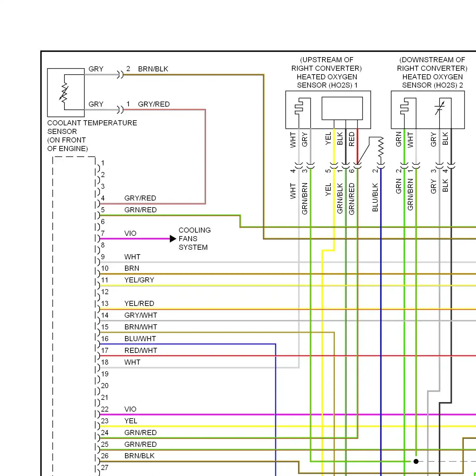Click the rectangular sensor element inside HO2S 1
Screen dimensions: 476x476
342,108
